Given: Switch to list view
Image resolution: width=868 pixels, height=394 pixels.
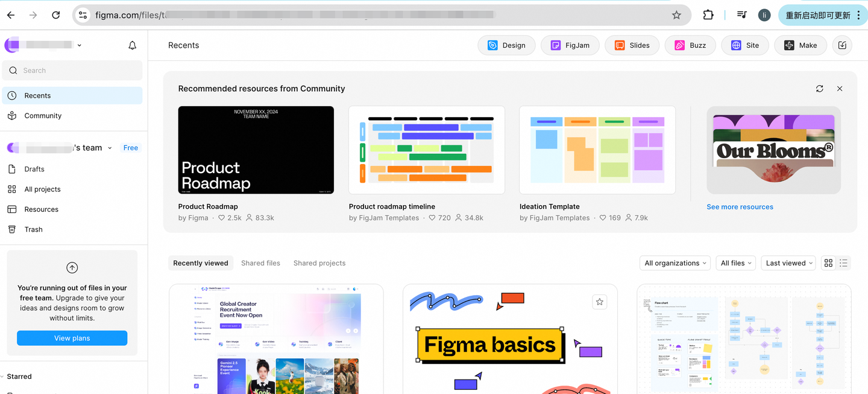Looking at the screenshot, I should click(843, 263).
